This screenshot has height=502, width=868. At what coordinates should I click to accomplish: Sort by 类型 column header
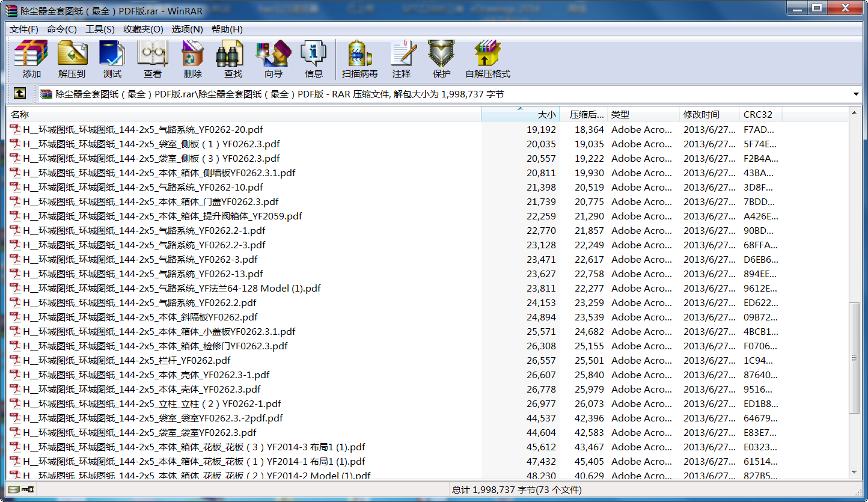[x=643, y=114]
